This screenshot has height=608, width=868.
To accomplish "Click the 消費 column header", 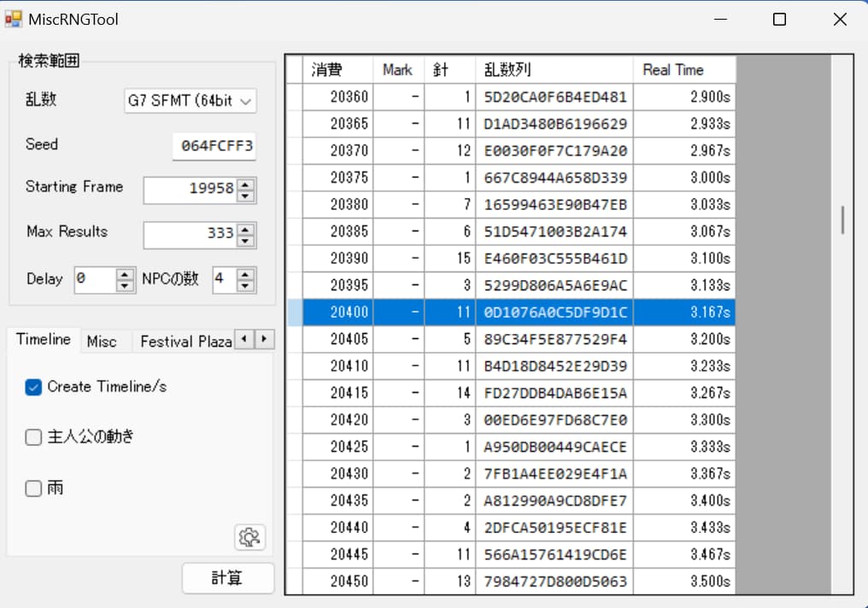I will coord(337,70).
